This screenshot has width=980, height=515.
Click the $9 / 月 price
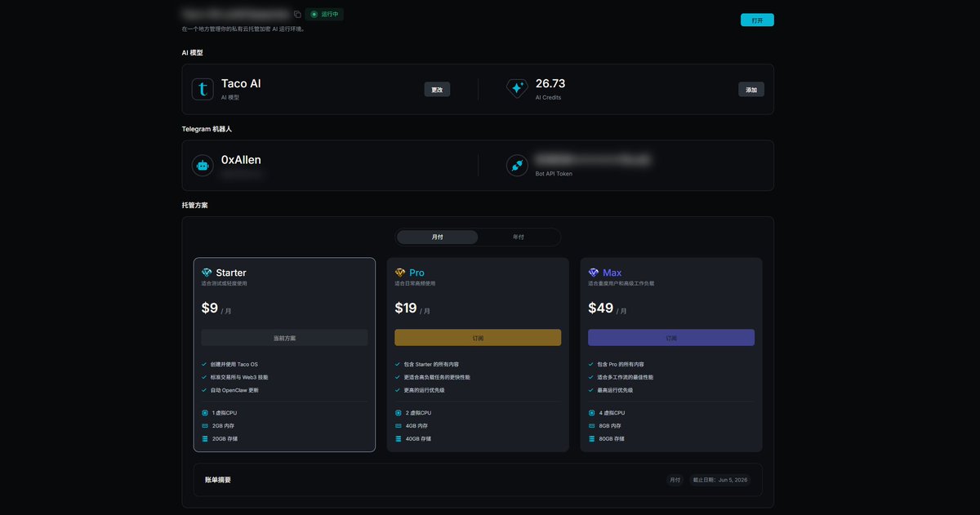216,309
